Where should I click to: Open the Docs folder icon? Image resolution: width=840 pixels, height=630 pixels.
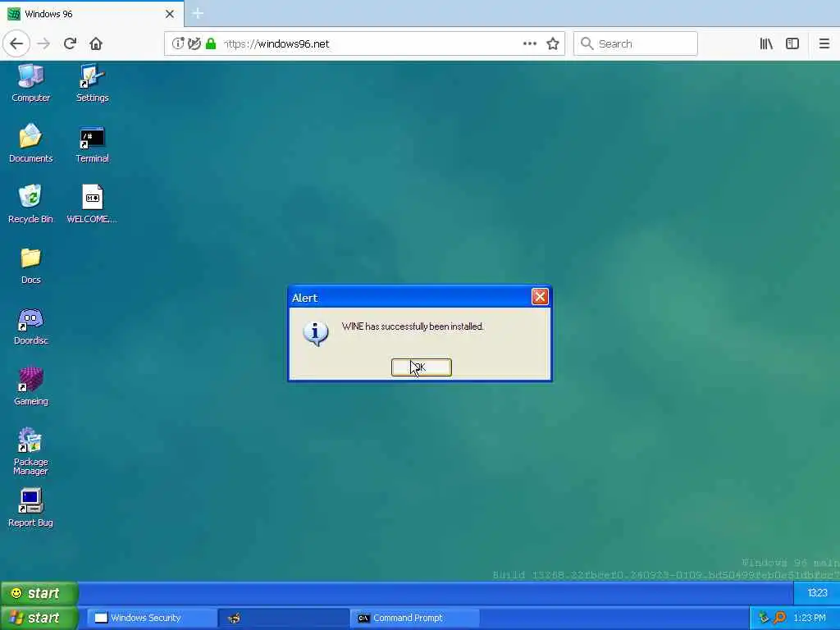click(30, 266)
